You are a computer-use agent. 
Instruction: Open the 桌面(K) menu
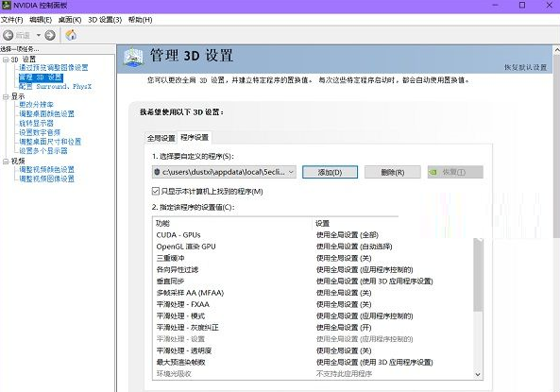(x=70, y=20)
